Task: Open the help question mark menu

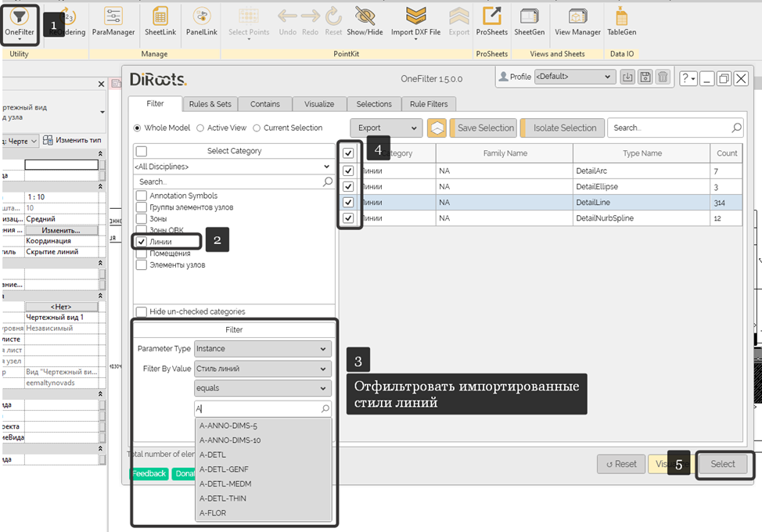Action: (688, 78)
